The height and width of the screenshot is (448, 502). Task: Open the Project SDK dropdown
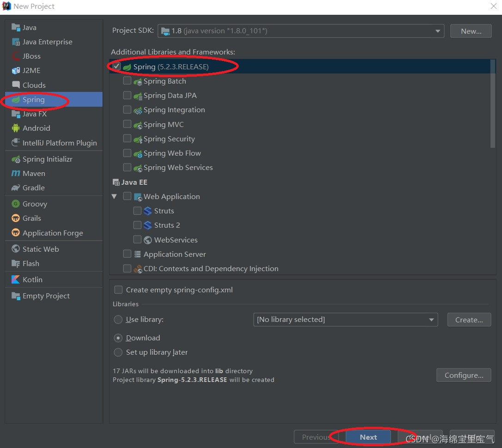pyautogui.click(x=301, y=31)
